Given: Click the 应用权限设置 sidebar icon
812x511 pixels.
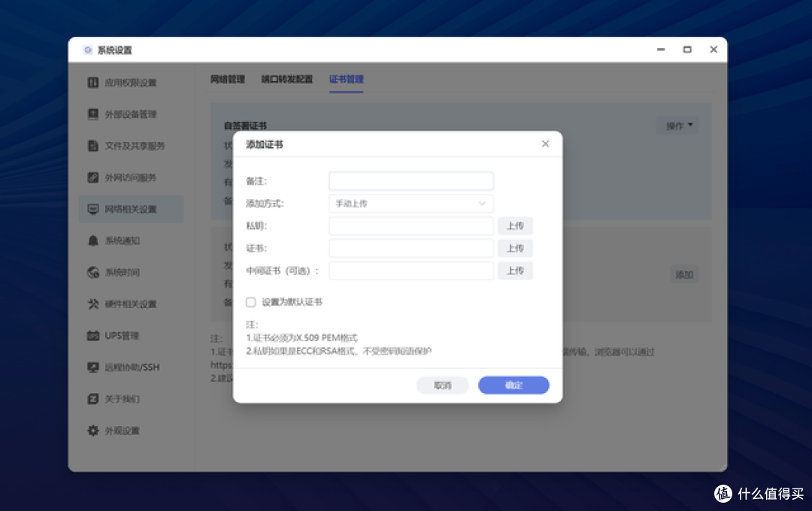Looking at the screenshot, I should (93, 83).
